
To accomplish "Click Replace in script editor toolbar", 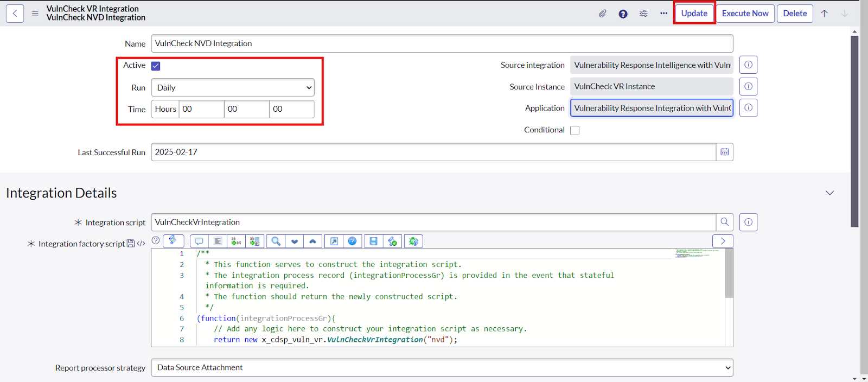I will pyautogui.click(x=236, y=241).
